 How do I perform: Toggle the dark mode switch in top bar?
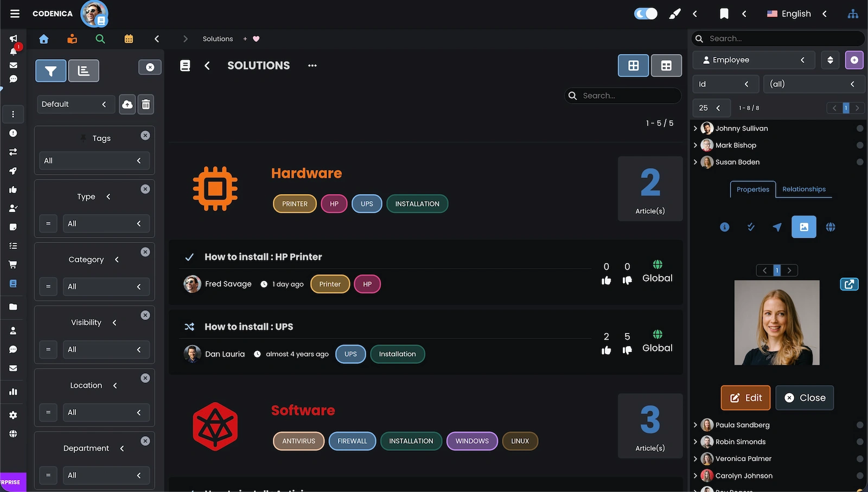pyautogui.click(x=645, y=14)
